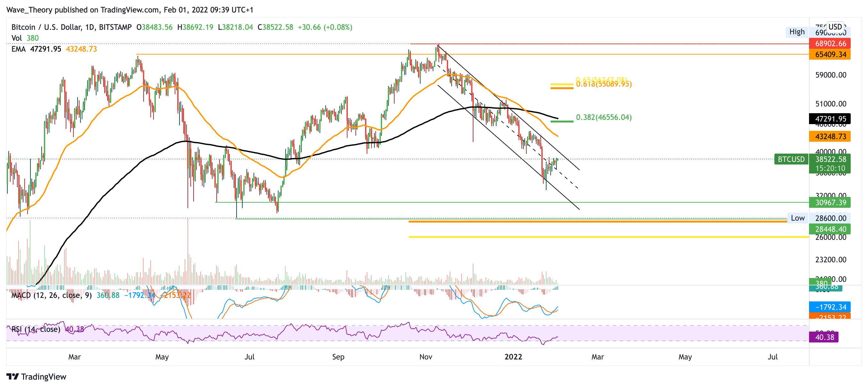Image resolution: width=868 pixels, height=388 pixels.
Task: Click the Vol indicator legend
Action: (x=17, y=38)
